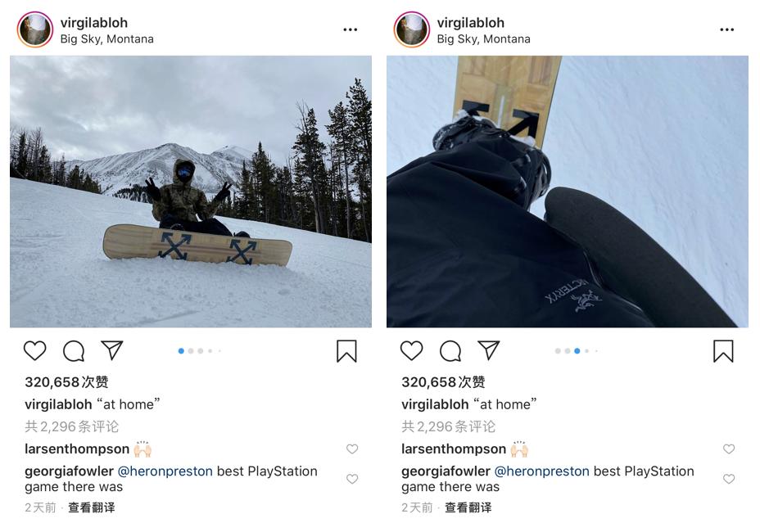Open comments via left post's speech bubble icon
This screenshot has width=760, height=532.
coord(74,351)
